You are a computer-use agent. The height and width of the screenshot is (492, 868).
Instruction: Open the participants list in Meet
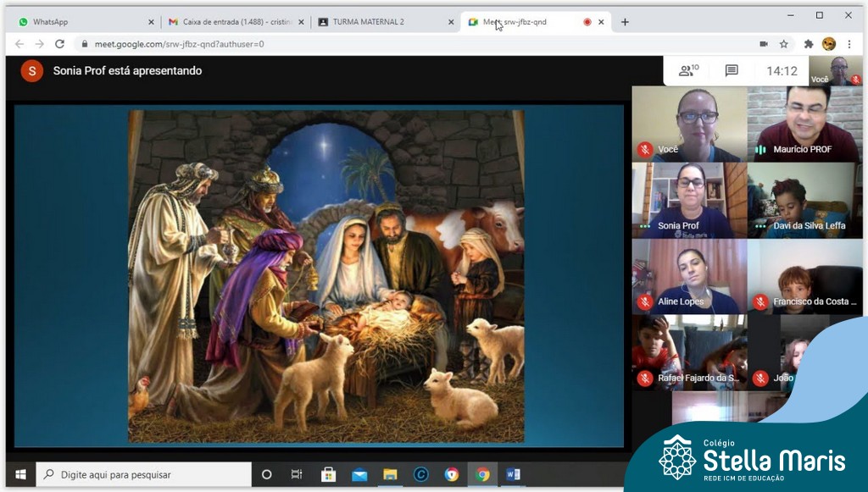[687, 71]
